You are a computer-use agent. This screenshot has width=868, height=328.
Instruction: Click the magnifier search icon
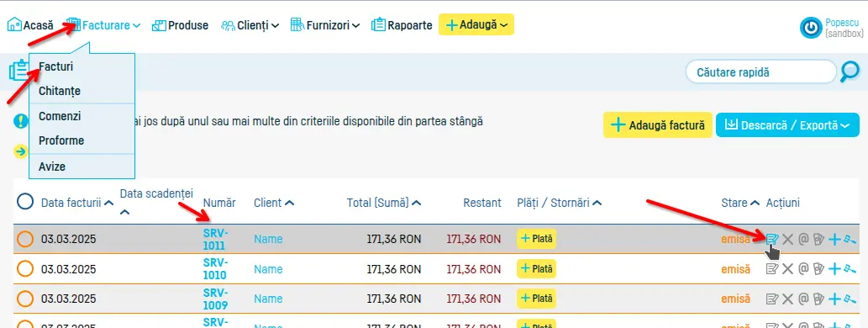(850, 71)
